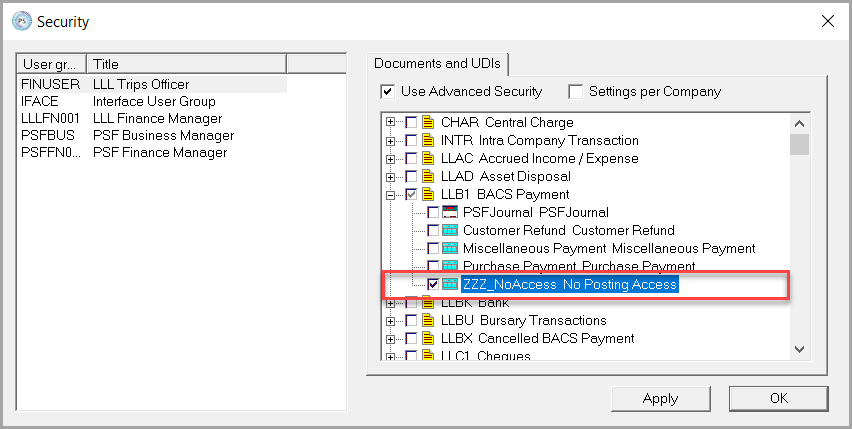This screenshot has width=852, height=429.
Task: Select the PSFJournal tree label
Action: pos(536,212)
